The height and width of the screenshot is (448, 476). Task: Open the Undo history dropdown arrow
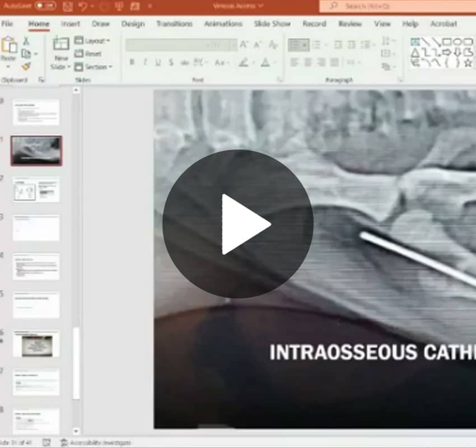point(92,6)
